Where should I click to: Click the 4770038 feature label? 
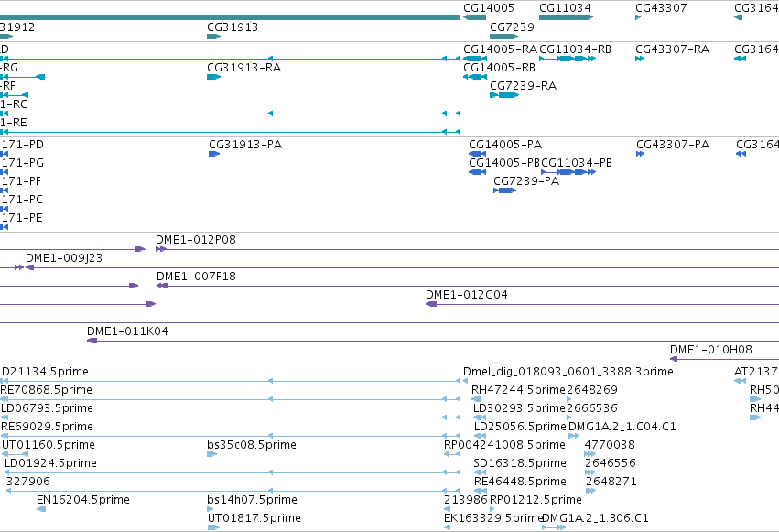coord(610,445)
